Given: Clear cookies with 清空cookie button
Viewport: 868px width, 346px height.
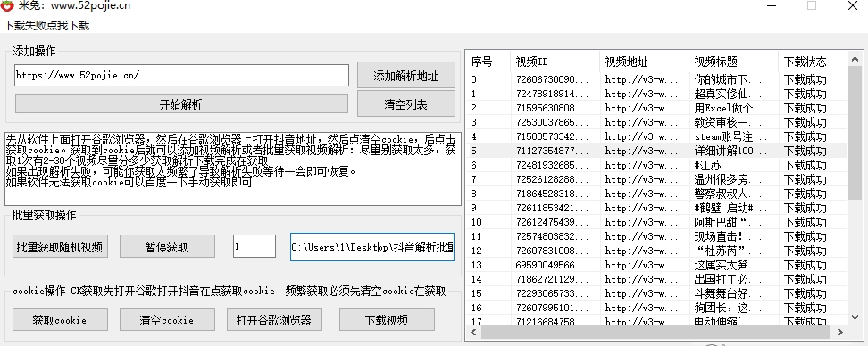Looking at the screenshot, I should [167, 319].
